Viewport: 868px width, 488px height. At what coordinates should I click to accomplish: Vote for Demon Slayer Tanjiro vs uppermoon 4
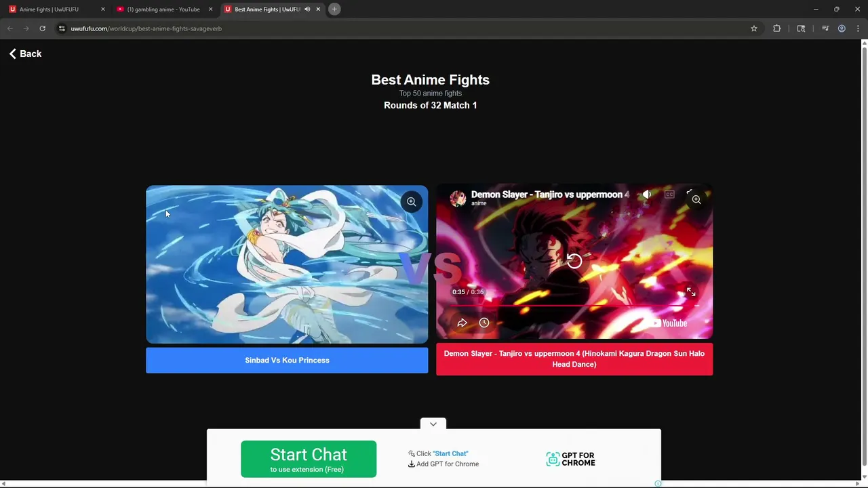coord(574,359)
